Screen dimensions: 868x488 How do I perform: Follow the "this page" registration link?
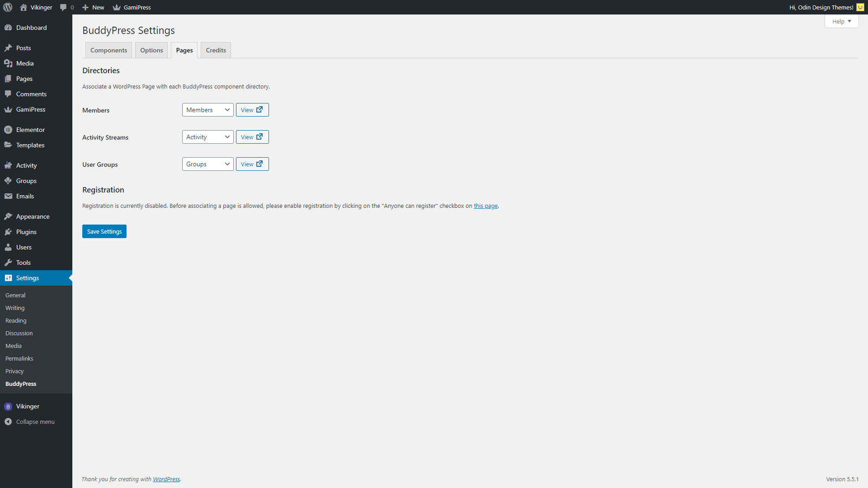(486, 206)
